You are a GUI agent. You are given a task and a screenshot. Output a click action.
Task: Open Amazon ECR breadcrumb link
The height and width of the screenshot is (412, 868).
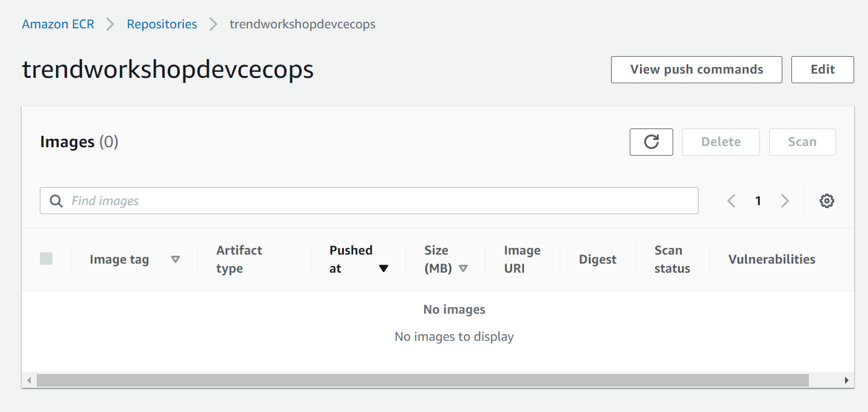[58, 24]
